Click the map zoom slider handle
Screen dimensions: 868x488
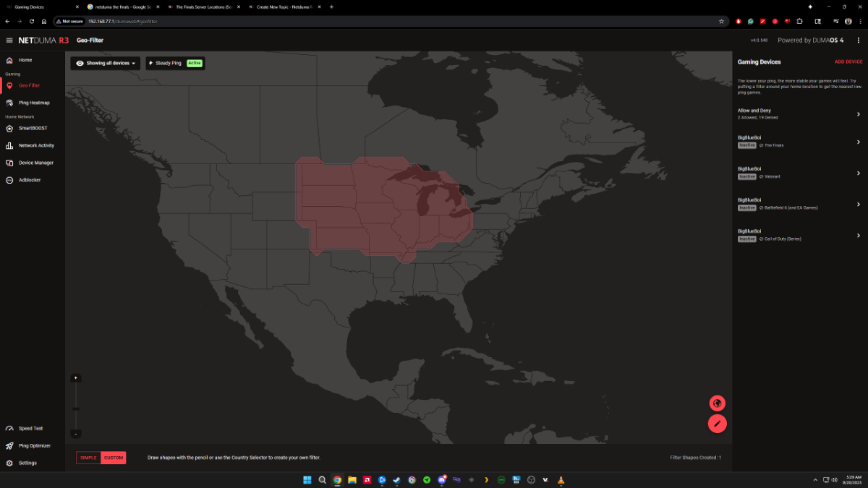click(76, 409)
